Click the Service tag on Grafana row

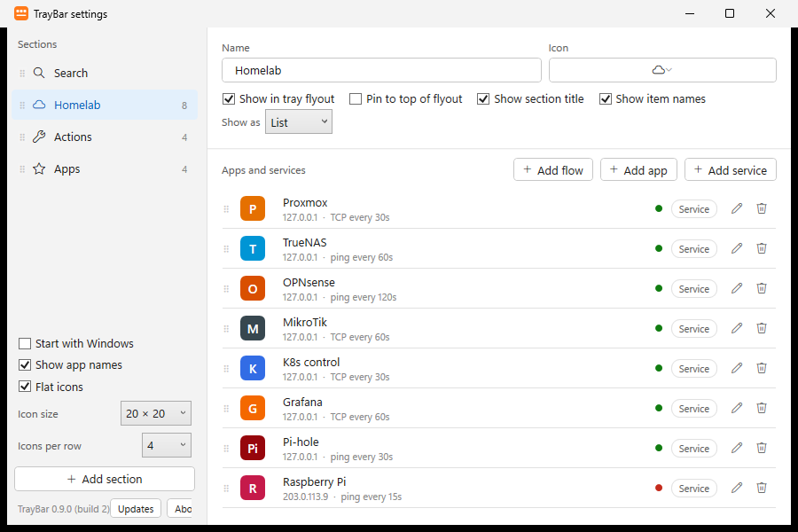[693, 409]
